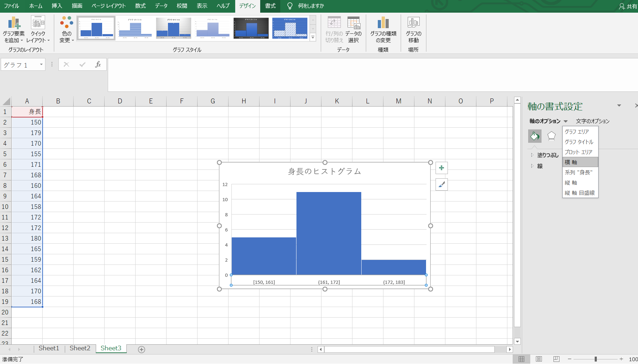Switch to page layout view icon
Image resolution: width=638 pixels, height=364 pixels.
tap(539, 359)
